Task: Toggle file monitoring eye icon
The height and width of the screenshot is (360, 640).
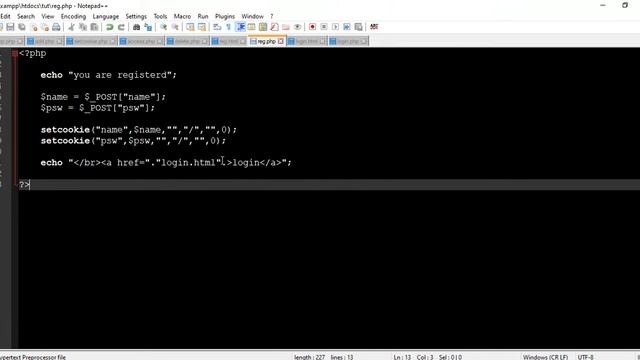Action: click(x=298, y=27)
